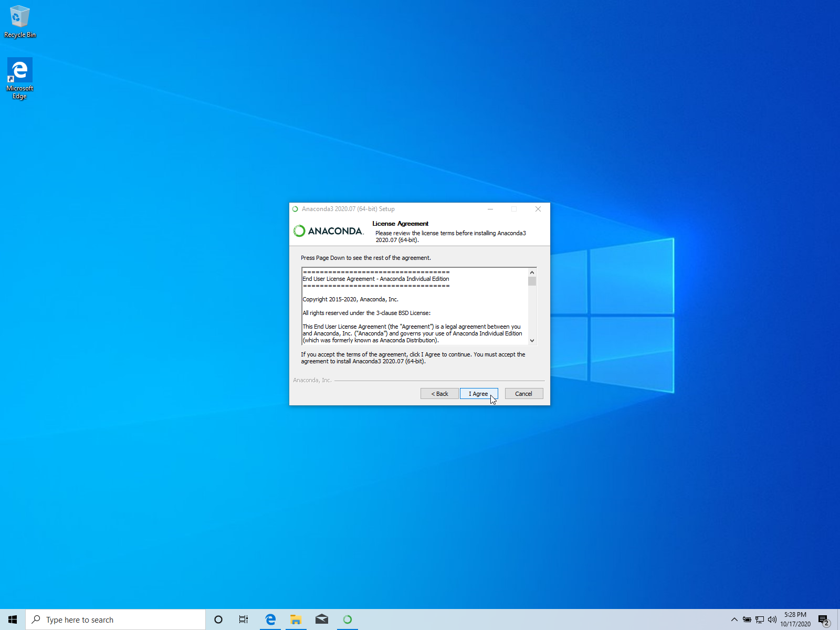
Task: Open File Explorer from taskbar
Action: click(296, 619)
